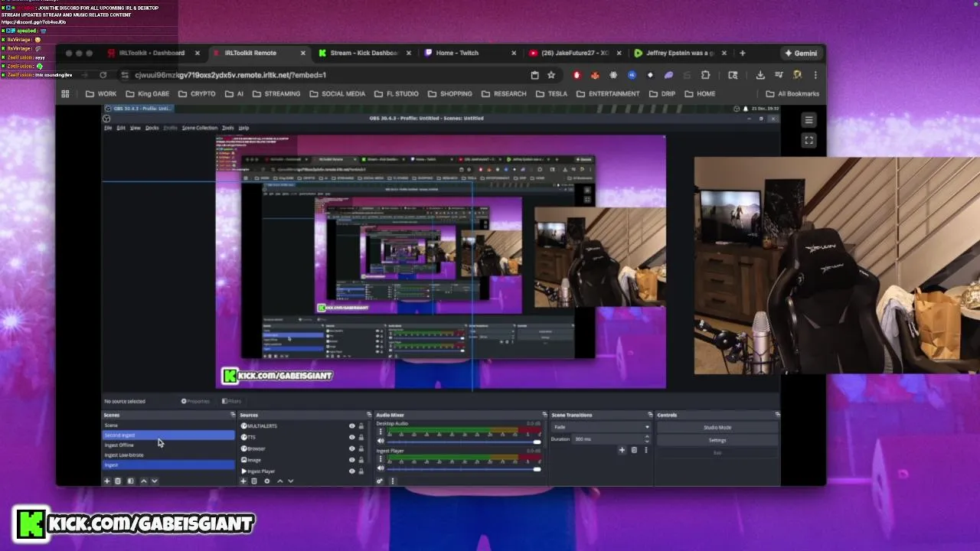Open the OBS Tools menu
This screenshot has width=980, height=551.
227,128
